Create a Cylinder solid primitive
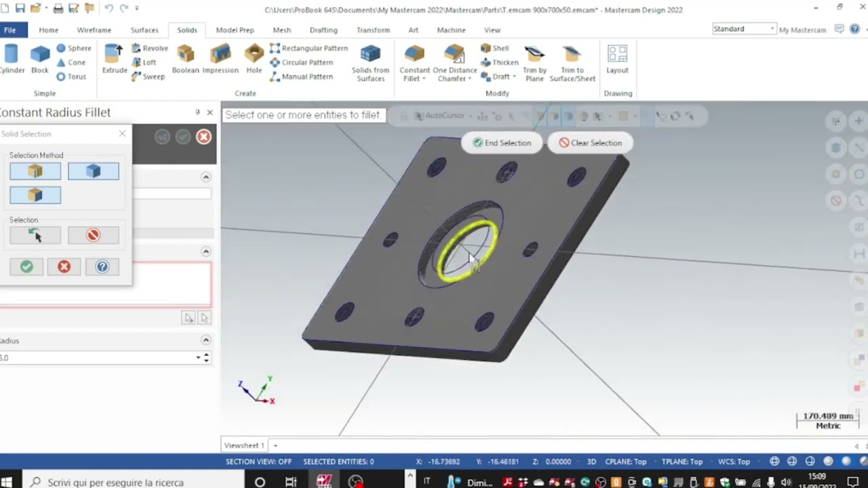The height and width of the screenshot is (488, 868). click(11, 59)
